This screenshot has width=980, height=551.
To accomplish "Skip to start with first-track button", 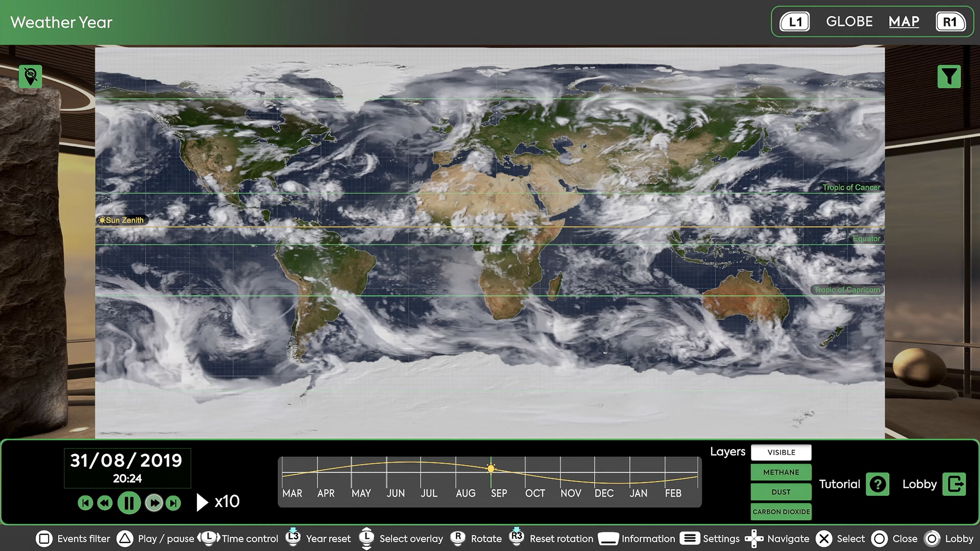I will [x=85, y=504].
